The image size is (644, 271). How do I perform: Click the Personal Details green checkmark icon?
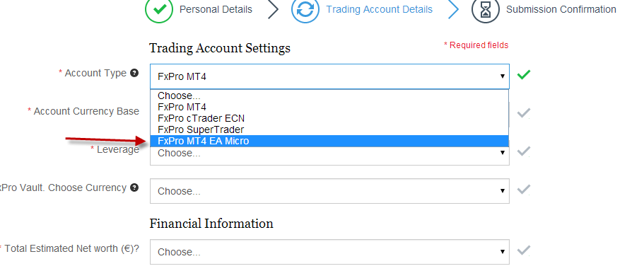click(158, 9)
